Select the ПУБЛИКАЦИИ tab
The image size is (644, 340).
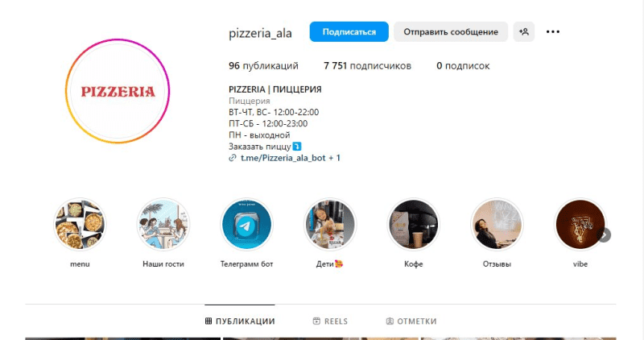click(240, 321)
